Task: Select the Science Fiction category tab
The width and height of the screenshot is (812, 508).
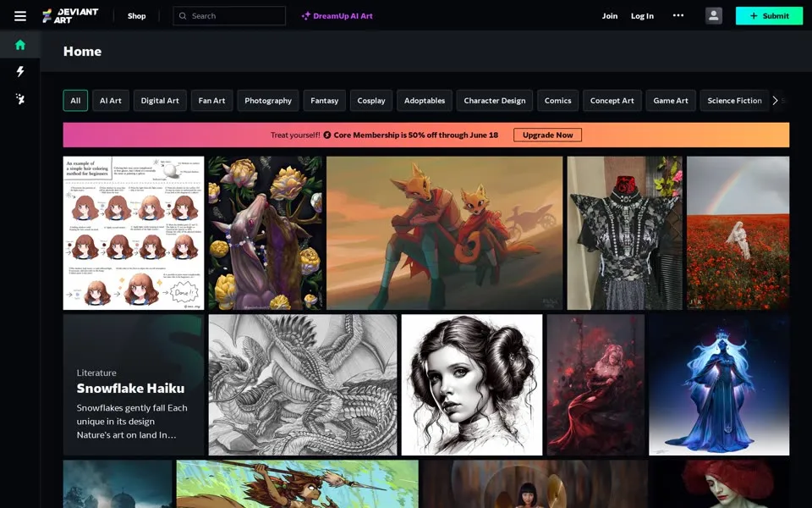Action: coord(734,101)
